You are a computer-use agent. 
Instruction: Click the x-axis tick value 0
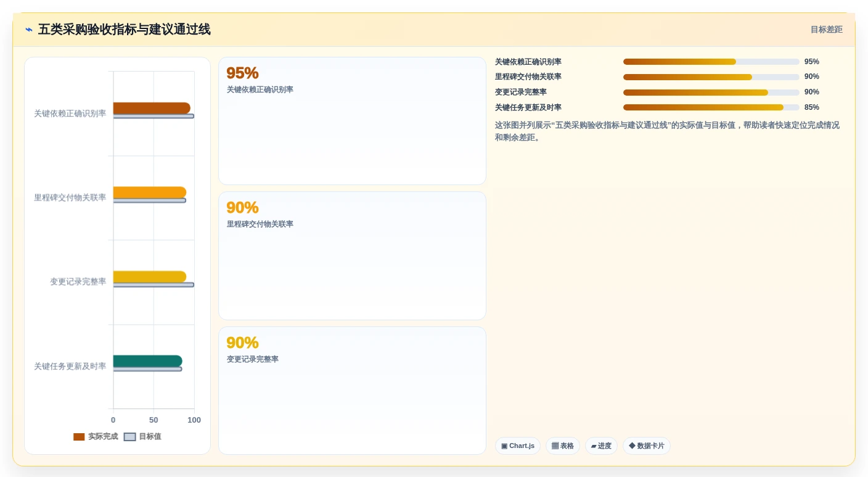tap(113, 420)
